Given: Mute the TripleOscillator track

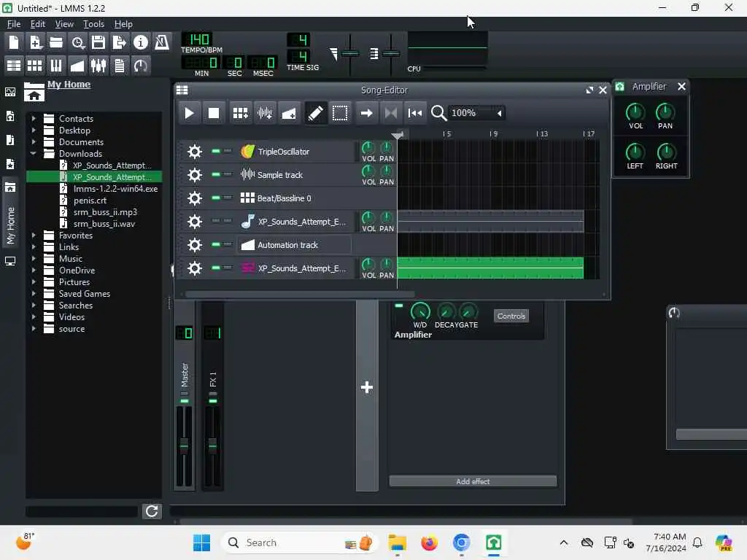Looking at the screenshot, I should (216, 151).
